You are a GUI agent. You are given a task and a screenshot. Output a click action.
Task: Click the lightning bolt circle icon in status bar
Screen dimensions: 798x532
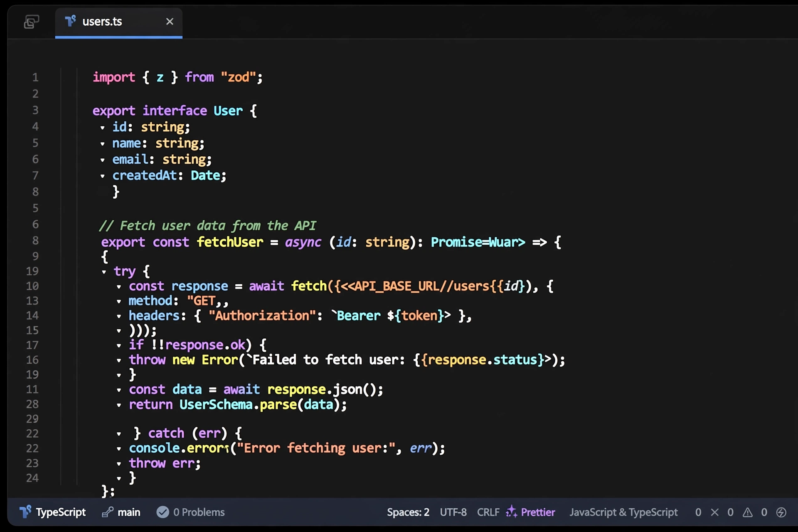(x=781, y=512)
